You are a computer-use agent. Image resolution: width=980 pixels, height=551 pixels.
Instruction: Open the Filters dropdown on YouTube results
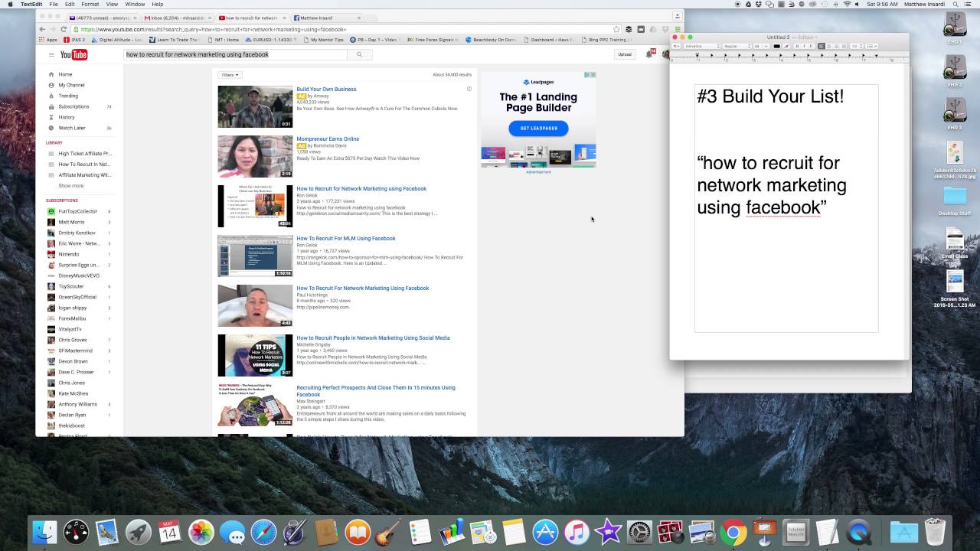coord(230,75)
